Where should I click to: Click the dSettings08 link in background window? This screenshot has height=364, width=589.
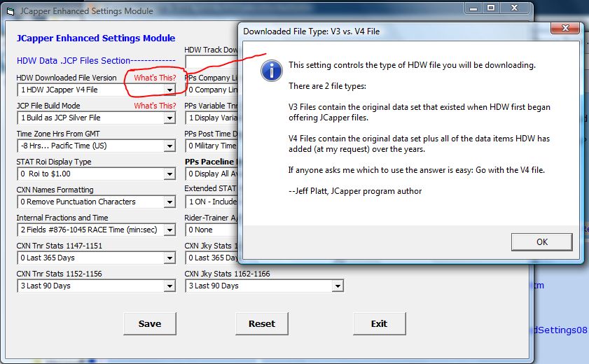click(560, 330)
